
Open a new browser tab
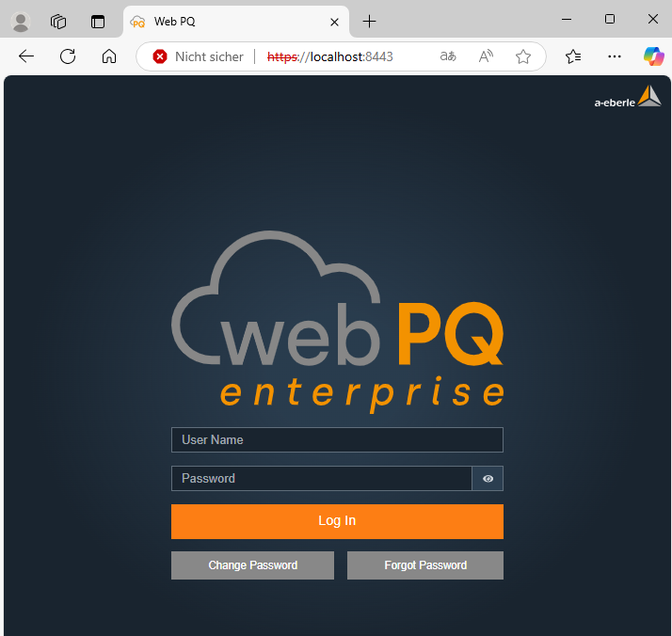pos(369,21)
